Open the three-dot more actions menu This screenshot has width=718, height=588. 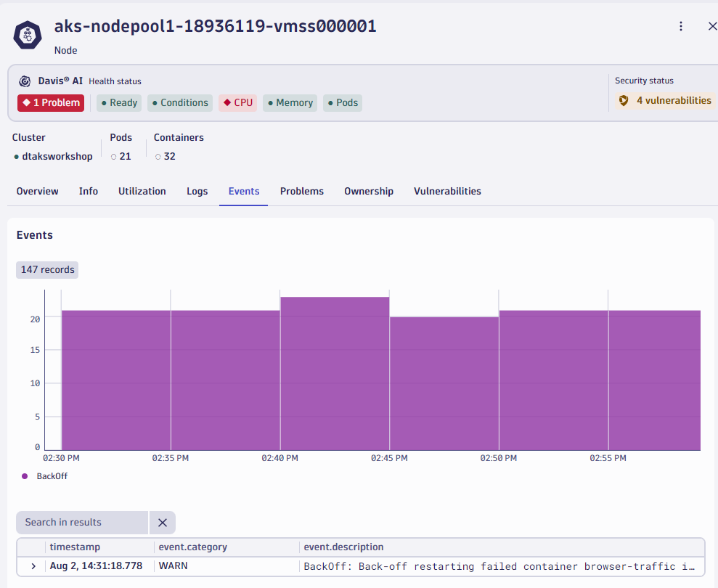click(681, 26)
